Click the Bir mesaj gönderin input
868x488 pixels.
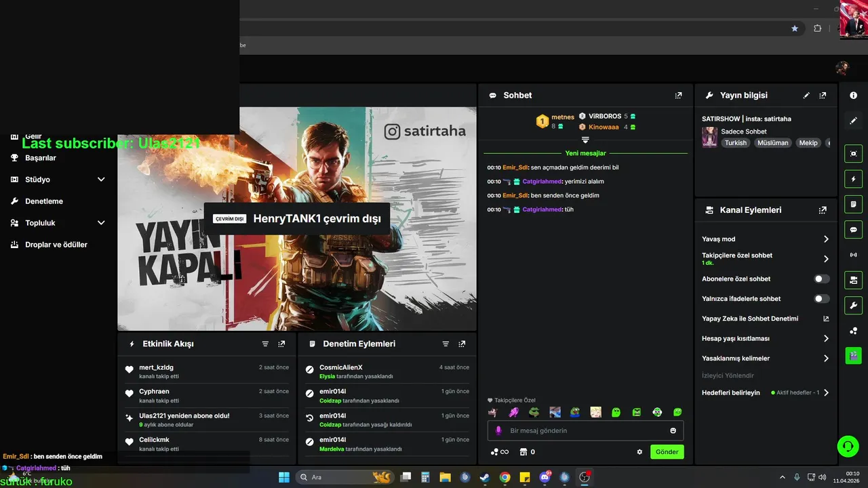[x=585, y=430]
